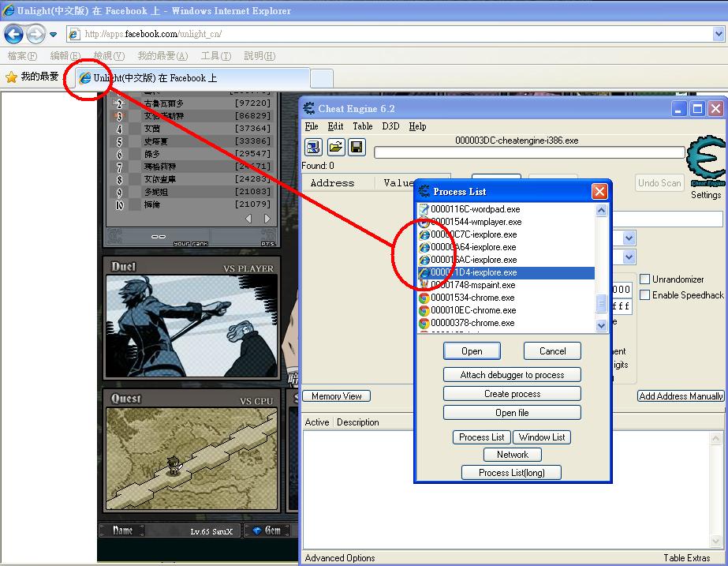
Task: Click Add Address Manually button
Action: pyautogui.click(x=681, y=396)
